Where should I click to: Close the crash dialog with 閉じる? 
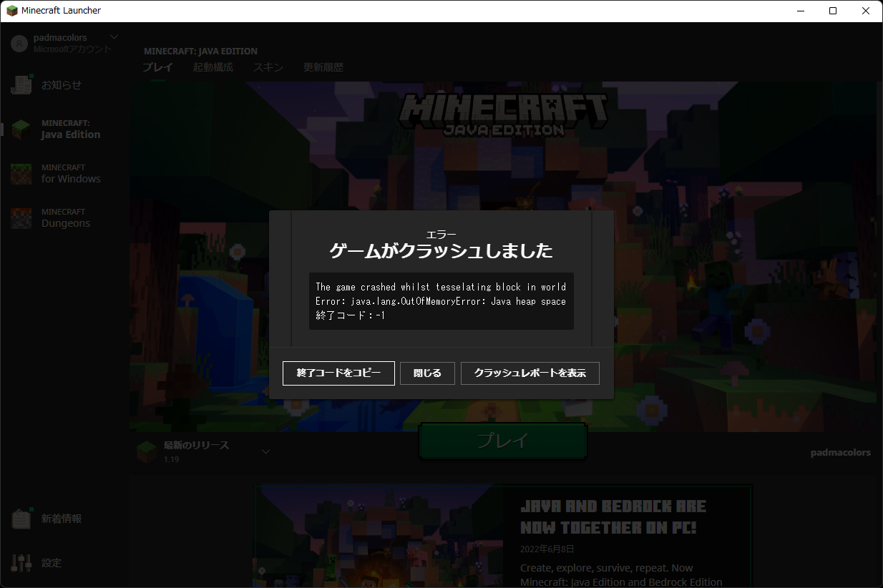427,373
